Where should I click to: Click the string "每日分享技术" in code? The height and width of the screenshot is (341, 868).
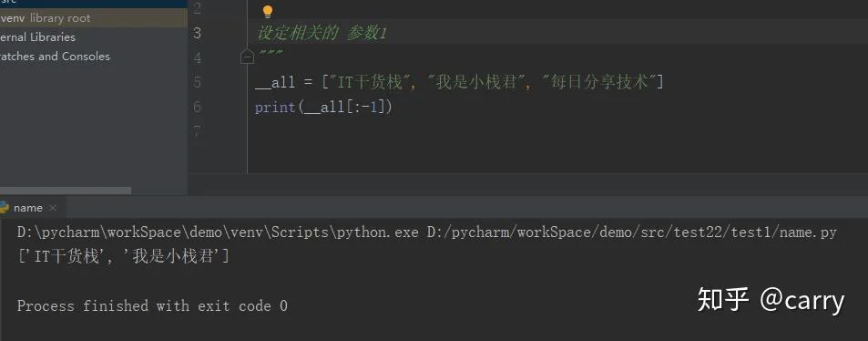[599, 83]
